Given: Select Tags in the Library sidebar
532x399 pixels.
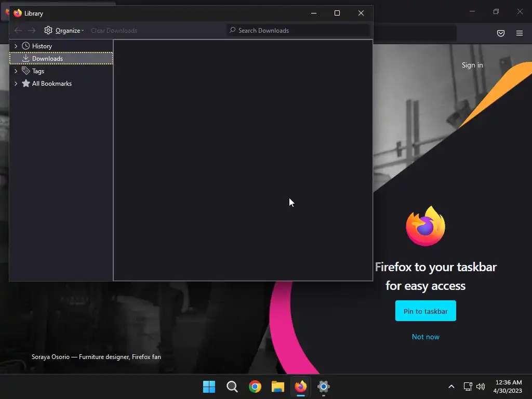Looking at the screenshot, I should click(61, 71).
